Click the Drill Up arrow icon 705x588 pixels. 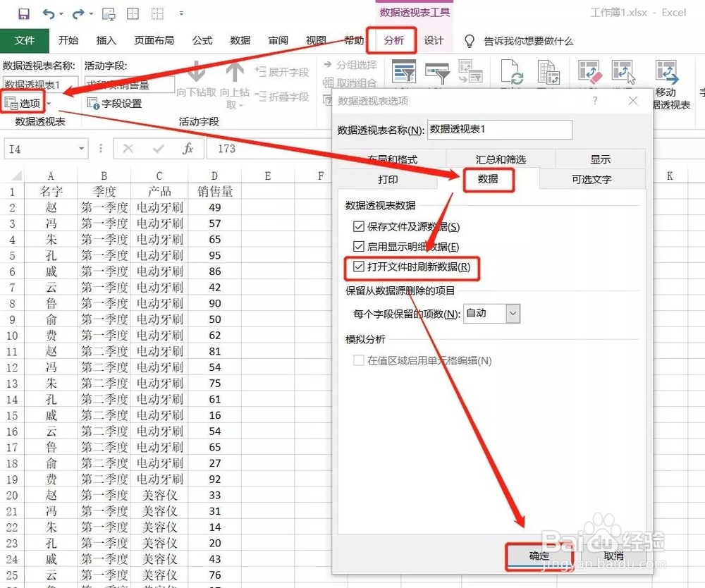click(x=235, y=72)
